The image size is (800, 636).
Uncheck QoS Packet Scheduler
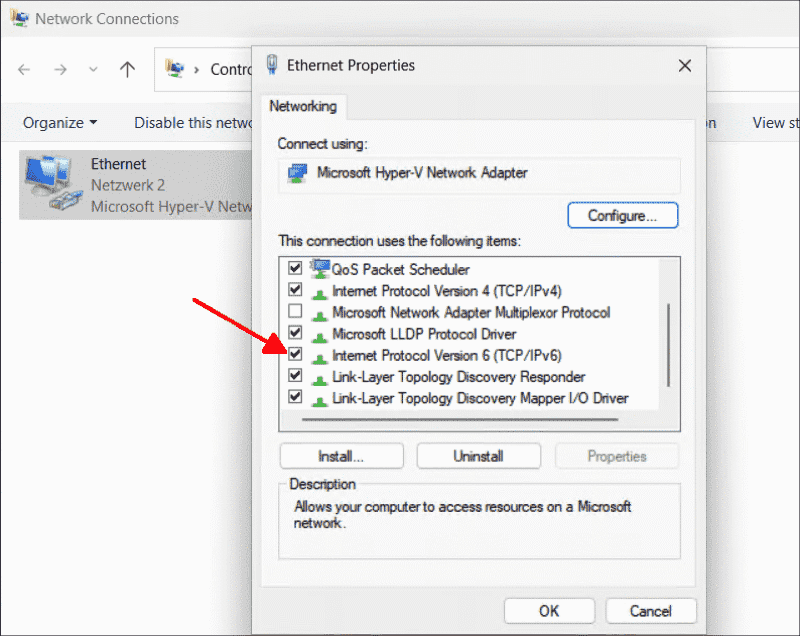[295, 267]
